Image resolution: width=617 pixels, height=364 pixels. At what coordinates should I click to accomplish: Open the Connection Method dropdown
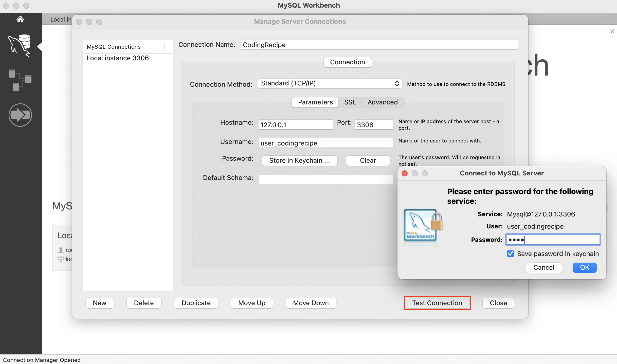[x=329, y=83]
